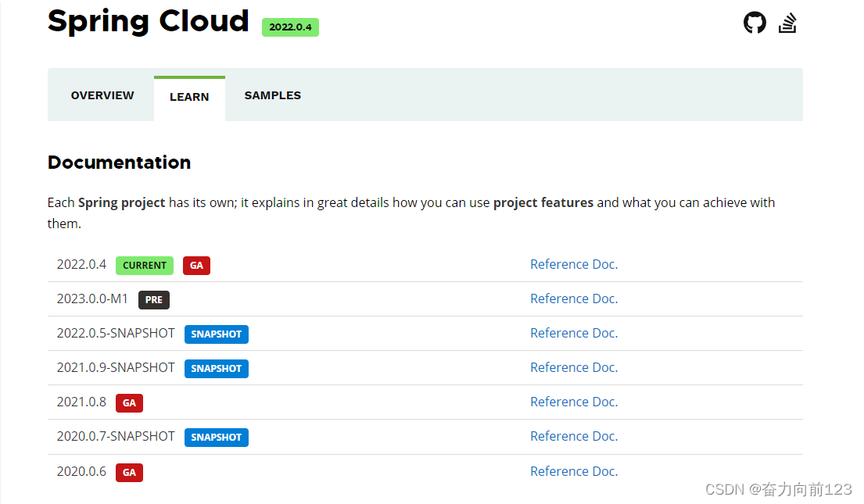Open Reference Doc. for 2021.0.9-SNAPSHOT
The image size is (864, 504).
click(574, 367)
